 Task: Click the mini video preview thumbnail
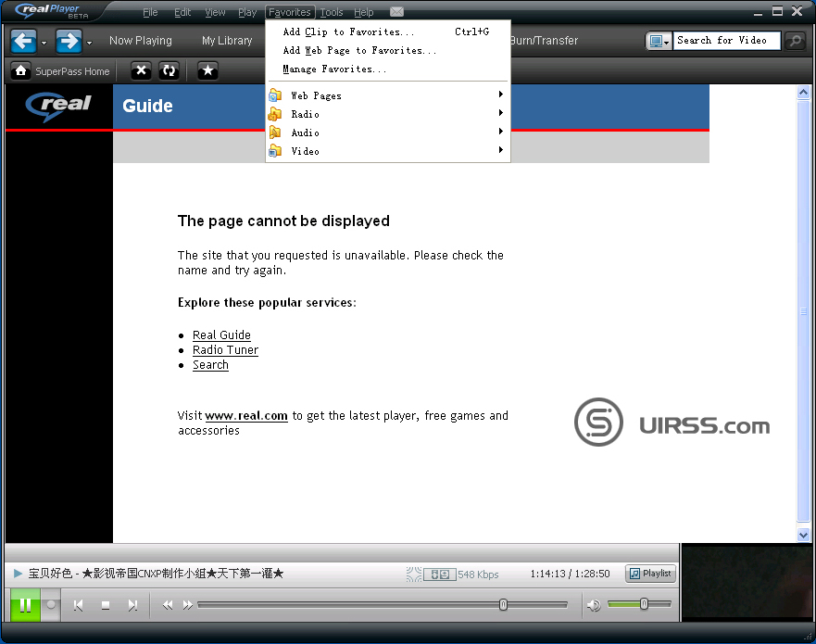point(747,582)
